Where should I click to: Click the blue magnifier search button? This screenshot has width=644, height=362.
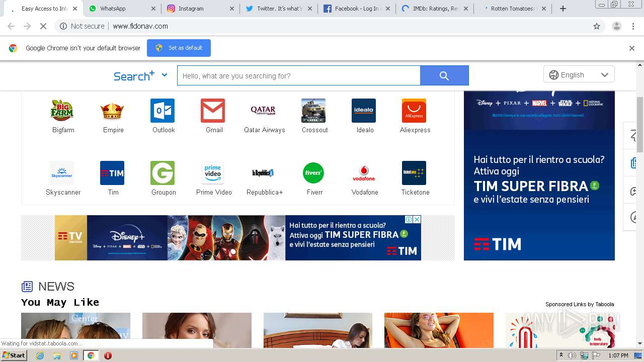444,75
